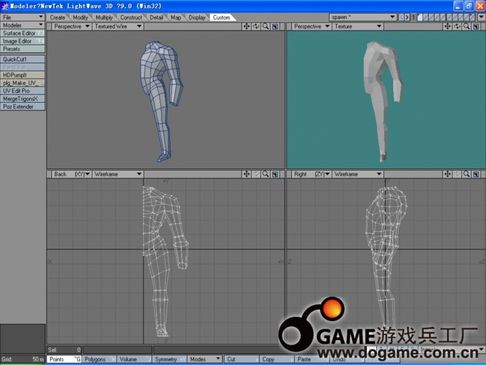Click rotate icon in top-left Perspective viewport

256,26
